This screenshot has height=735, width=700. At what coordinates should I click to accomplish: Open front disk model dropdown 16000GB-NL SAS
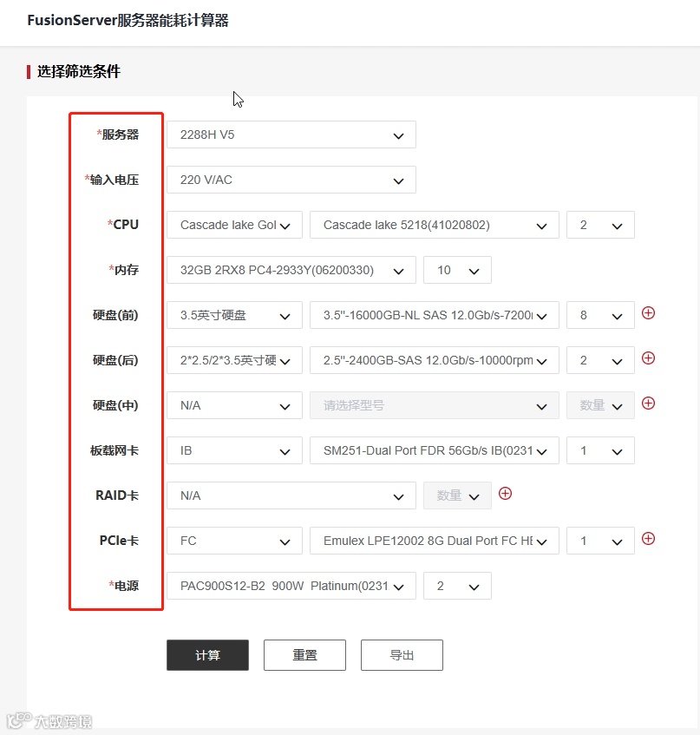click(x=435, y=315)
